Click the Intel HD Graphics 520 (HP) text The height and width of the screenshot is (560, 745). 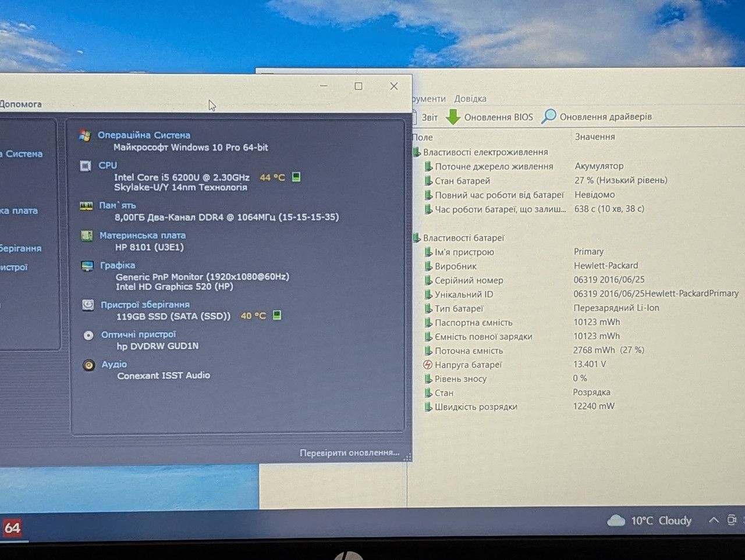click(175, 287)
